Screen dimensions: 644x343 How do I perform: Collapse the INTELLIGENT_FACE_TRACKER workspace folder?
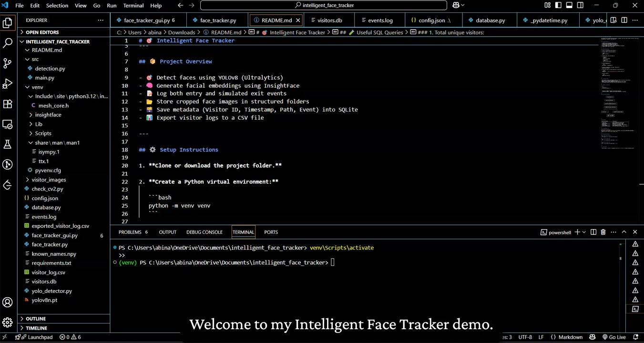tap(63, 41)
